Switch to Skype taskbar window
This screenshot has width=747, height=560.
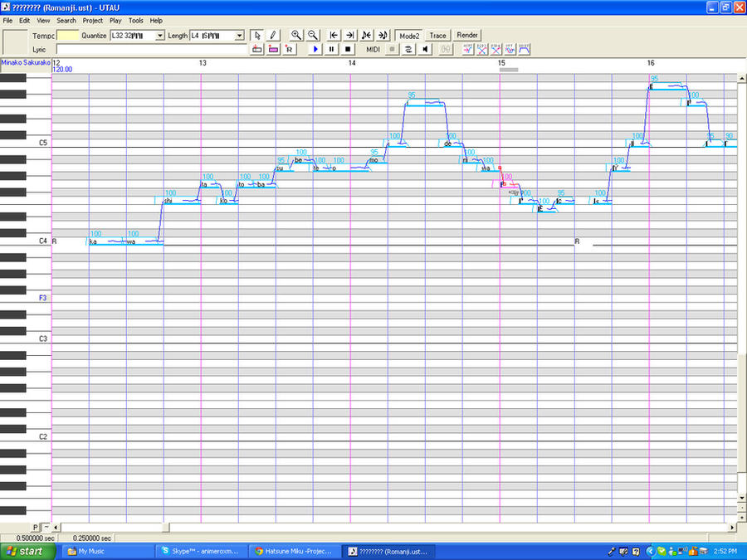coord(200,552)
